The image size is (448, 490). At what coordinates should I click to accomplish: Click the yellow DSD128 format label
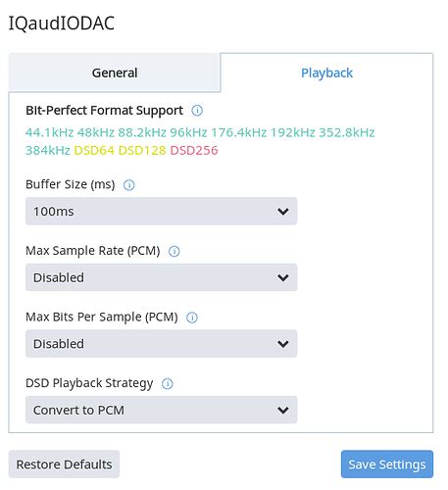pos(142,151)
